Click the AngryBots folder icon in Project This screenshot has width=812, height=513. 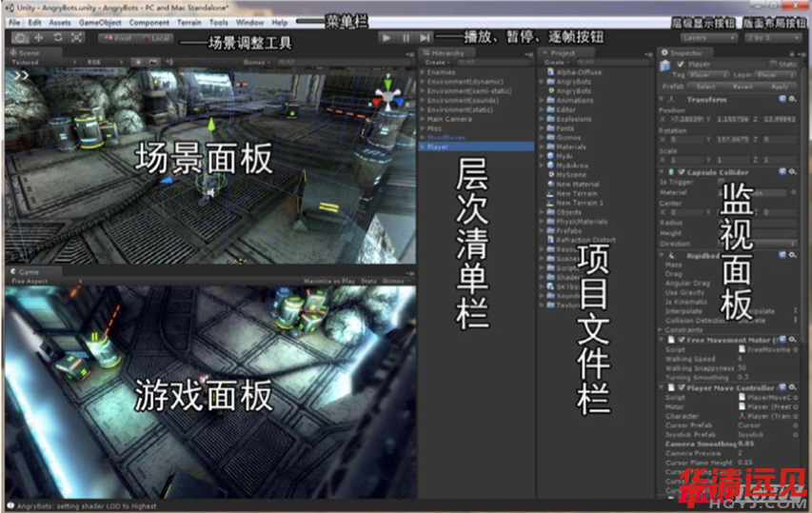[549, 82]
